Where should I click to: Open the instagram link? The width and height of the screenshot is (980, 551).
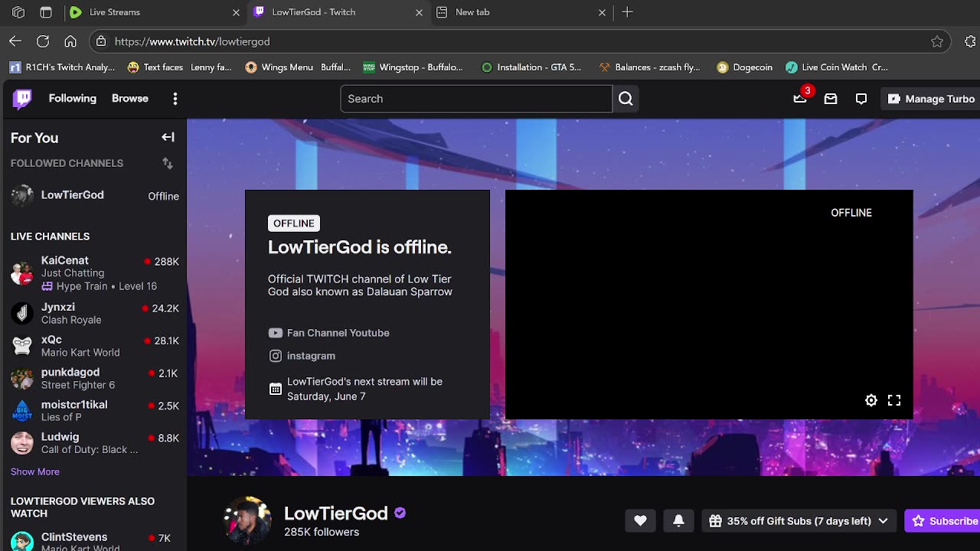coord(302,356)
